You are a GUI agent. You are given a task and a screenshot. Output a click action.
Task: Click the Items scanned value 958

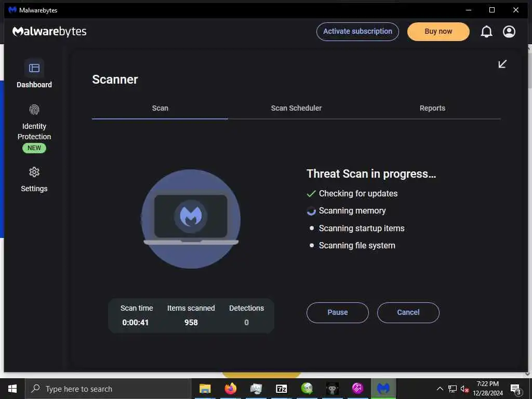(x=191, y=322)
